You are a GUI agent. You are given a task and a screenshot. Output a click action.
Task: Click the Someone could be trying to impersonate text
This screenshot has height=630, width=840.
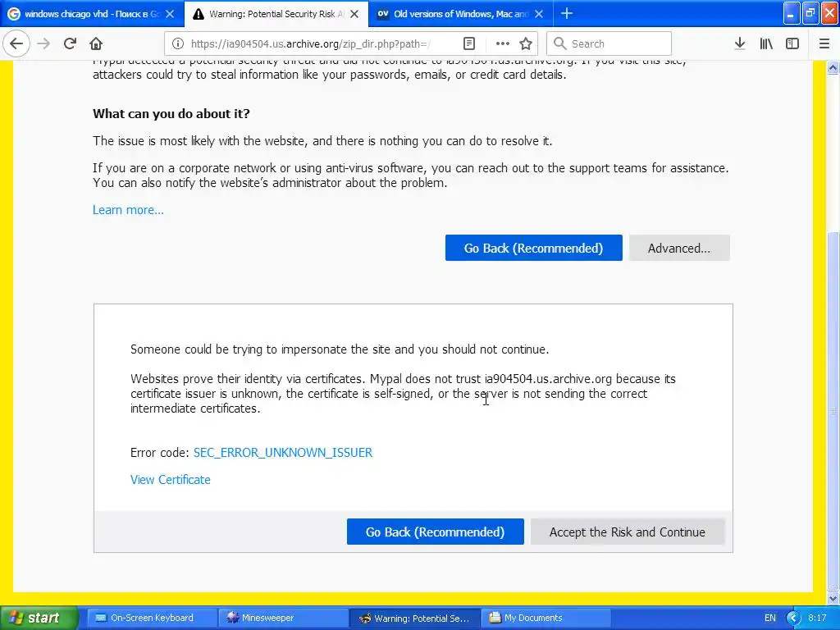[340, 349]
